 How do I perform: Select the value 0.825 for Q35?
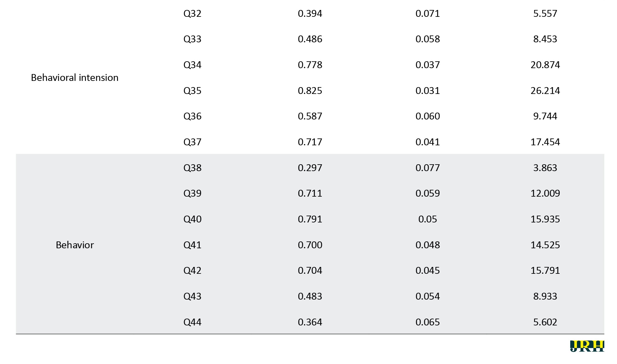tap(310, 91)
